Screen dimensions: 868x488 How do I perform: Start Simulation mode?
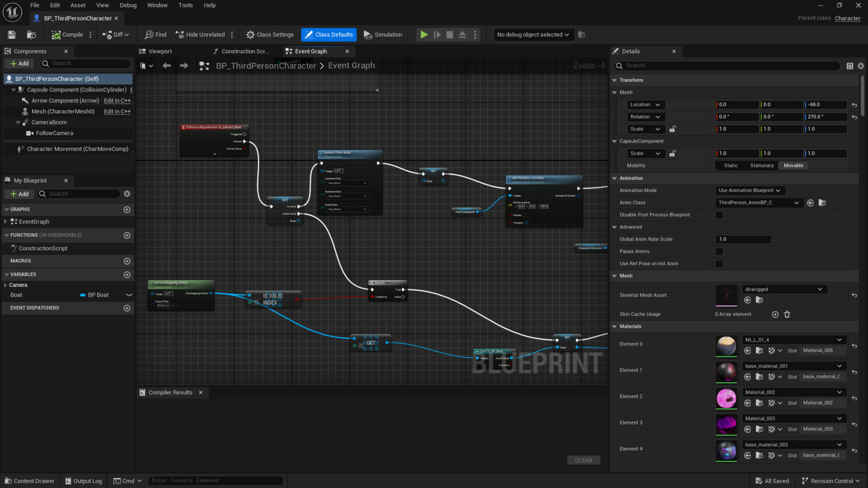[383, 35]
